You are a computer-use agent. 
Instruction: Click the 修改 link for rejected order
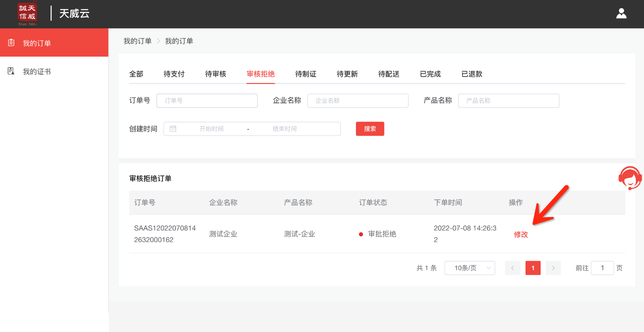(521, 234)
